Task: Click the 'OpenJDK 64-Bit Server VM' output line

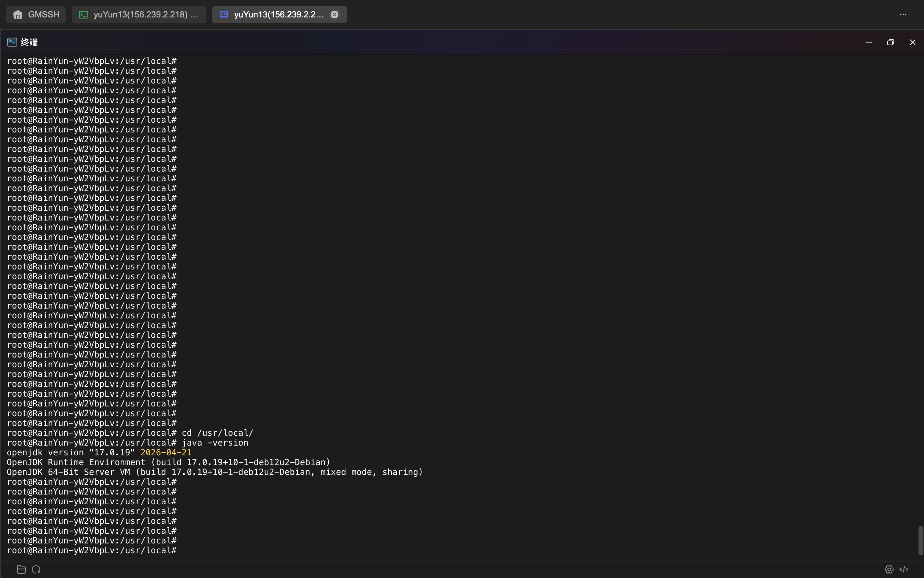Action: point(215,472)
